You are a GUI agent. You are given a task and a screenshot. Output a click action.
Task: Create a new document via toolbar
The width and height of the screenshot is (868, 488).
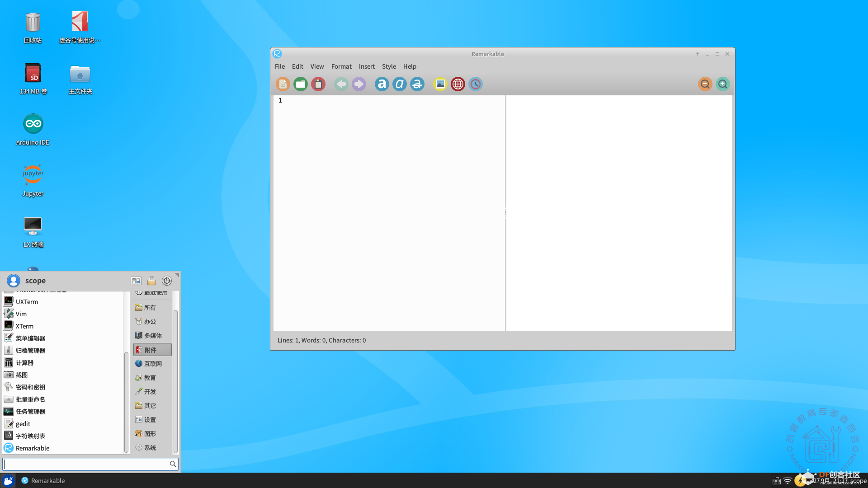click(283, 84)
